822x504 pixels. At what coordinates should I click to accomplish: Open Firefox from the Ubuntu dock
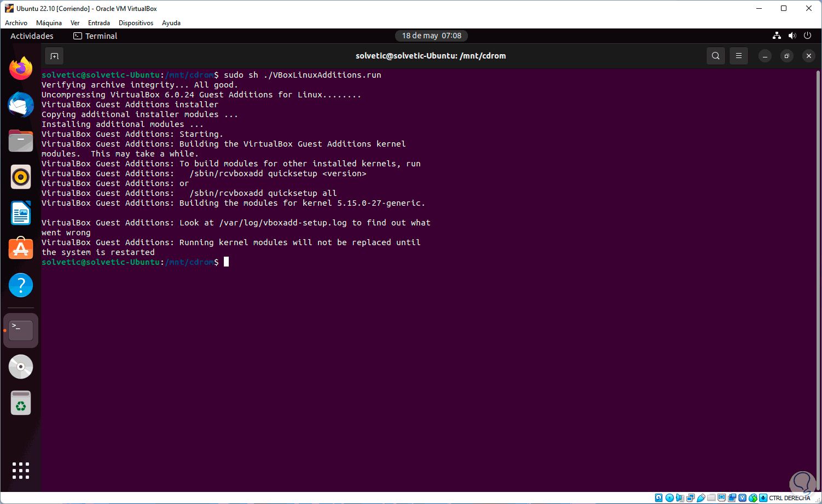click(21, 68)
